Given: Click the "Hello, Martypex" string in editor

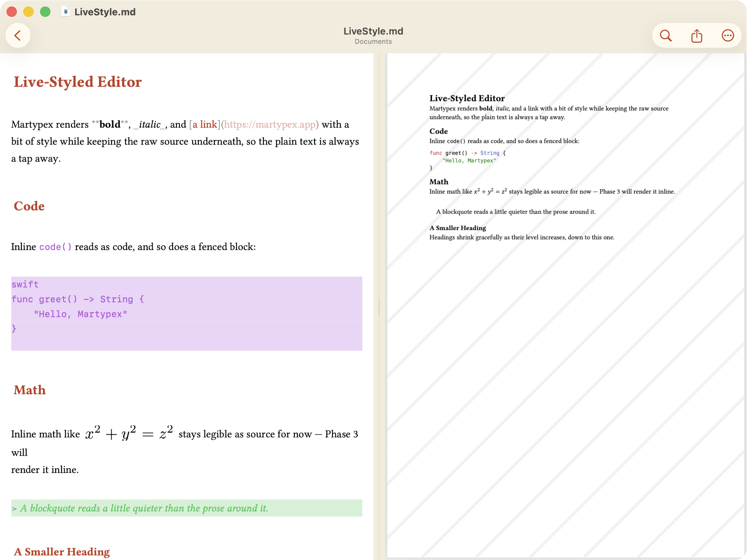Looking at the screenshot, I should point(81,314).
